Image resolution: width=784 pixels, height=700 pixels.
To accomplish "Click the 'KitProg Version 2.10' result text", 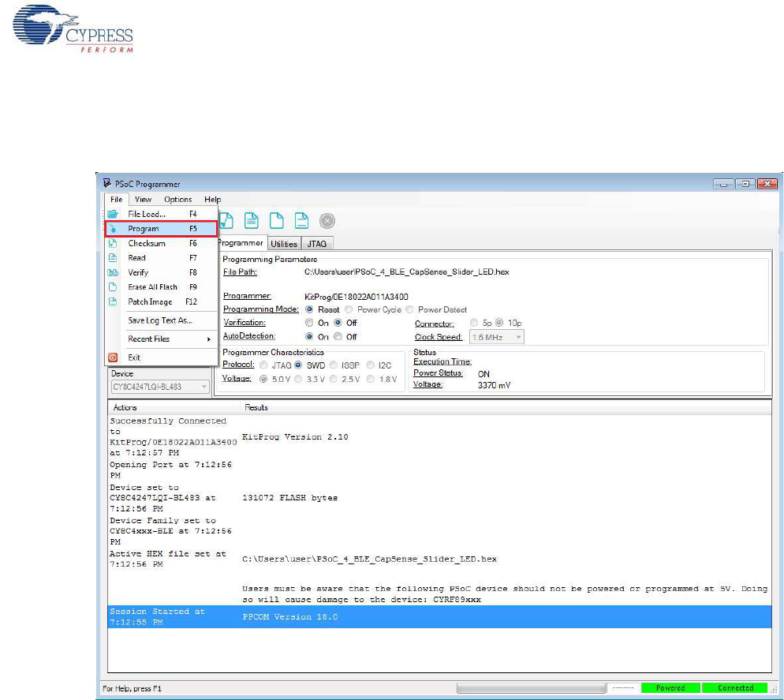I will (x=295, y=437).
